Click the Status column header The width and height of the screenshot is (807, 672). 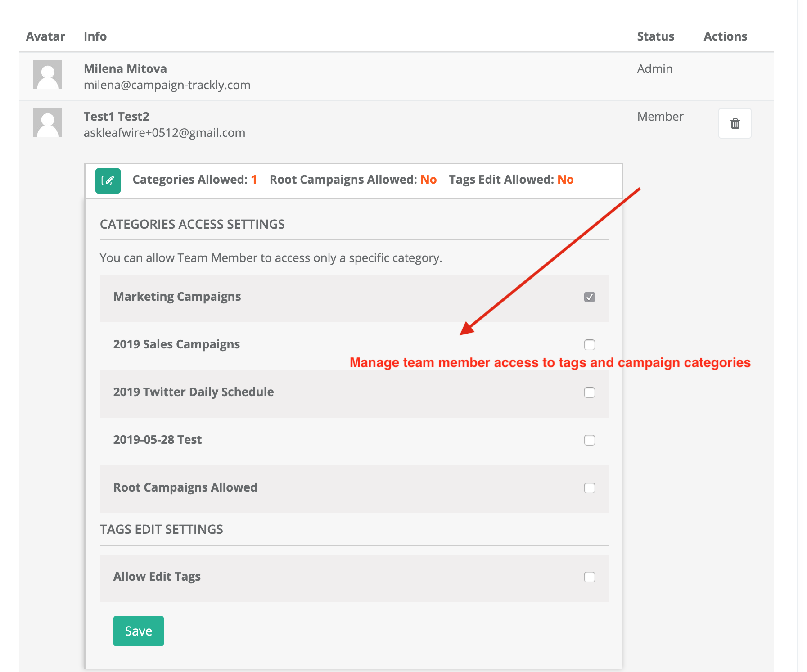point(655,36)
